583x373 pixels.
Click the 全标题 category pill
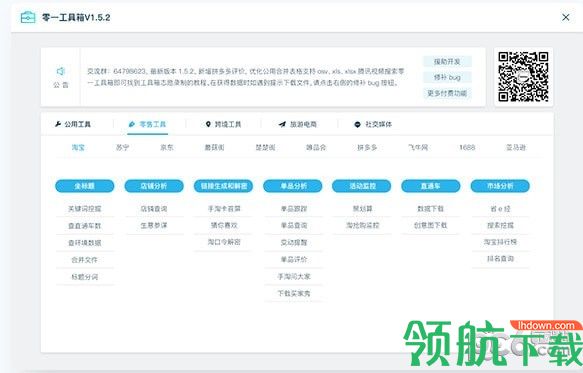point(84,186)
